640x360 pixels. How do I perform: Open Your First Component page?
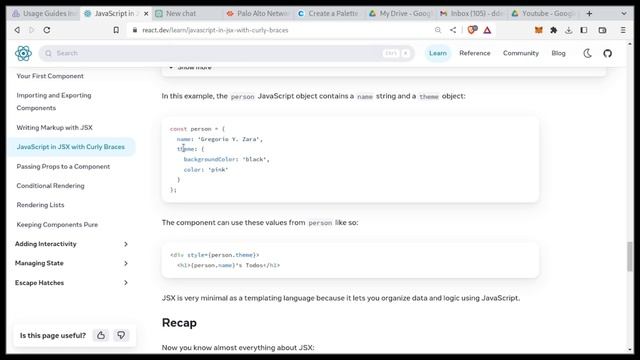50,76
